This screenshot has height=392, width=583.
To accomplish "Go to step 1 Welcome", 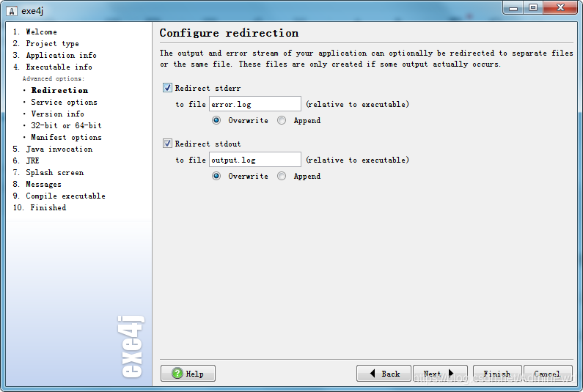I will point(35,32).
